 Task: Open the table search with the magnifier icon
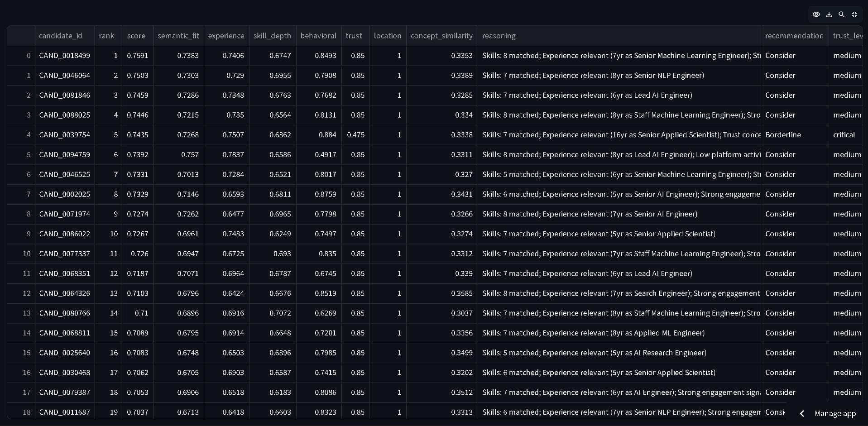pyautogui.click(x=842, y=14)
